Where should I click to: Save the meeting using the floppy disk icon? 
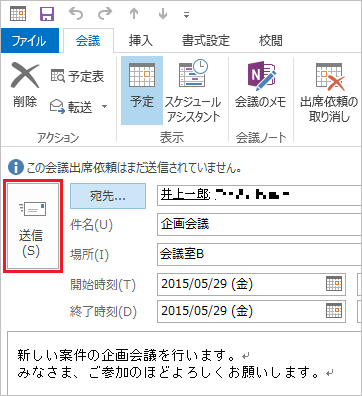click(x=47, y=14)
